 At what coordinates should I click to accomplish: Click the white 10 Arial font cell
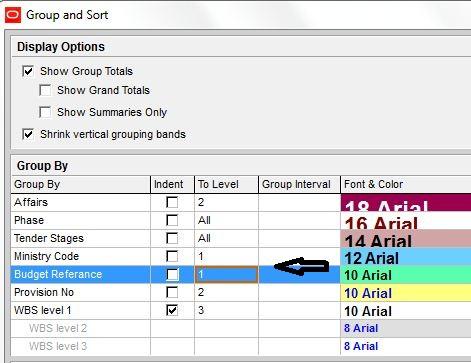click(x=406, y=310)
